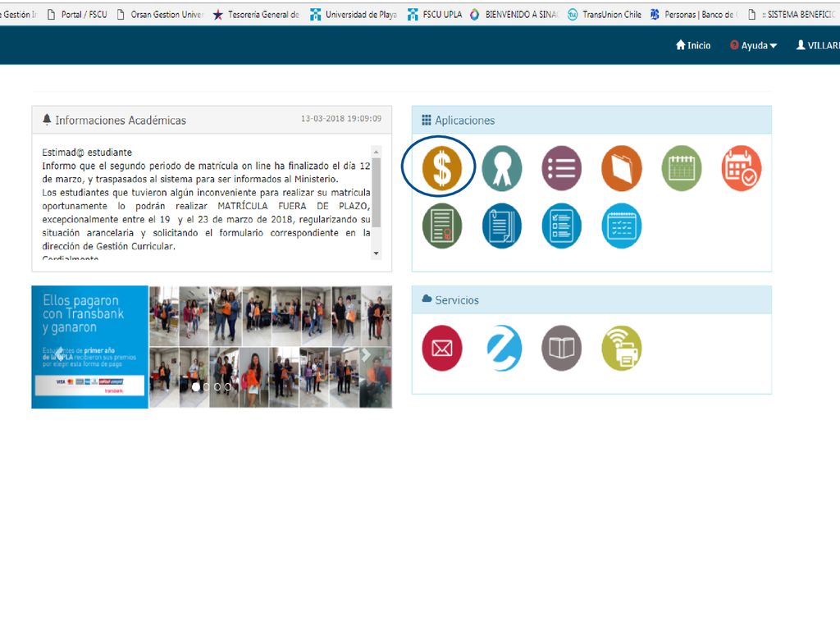Select the fourth carousel indicator dot

click(228, 386)
